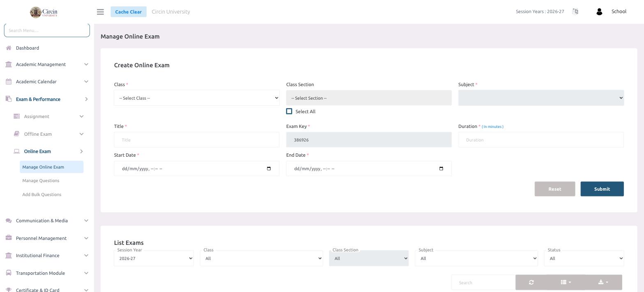Viewport: 644px width, 292px height.
Task: Click the Online Exam laptop icon
Action: pyautogui.click(x=17, y=151)
